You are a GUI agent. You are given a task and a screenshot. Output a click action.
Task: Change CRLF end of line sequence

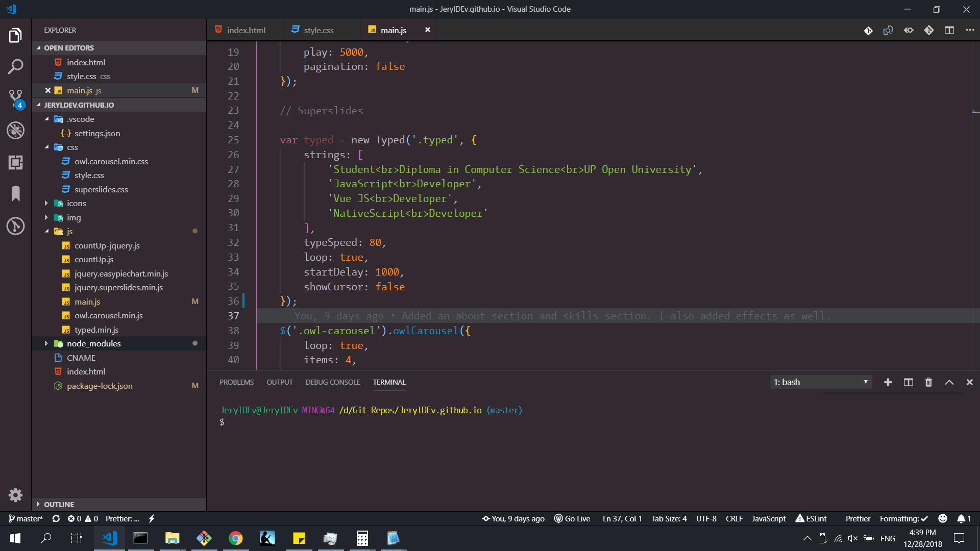pos(734,518)
